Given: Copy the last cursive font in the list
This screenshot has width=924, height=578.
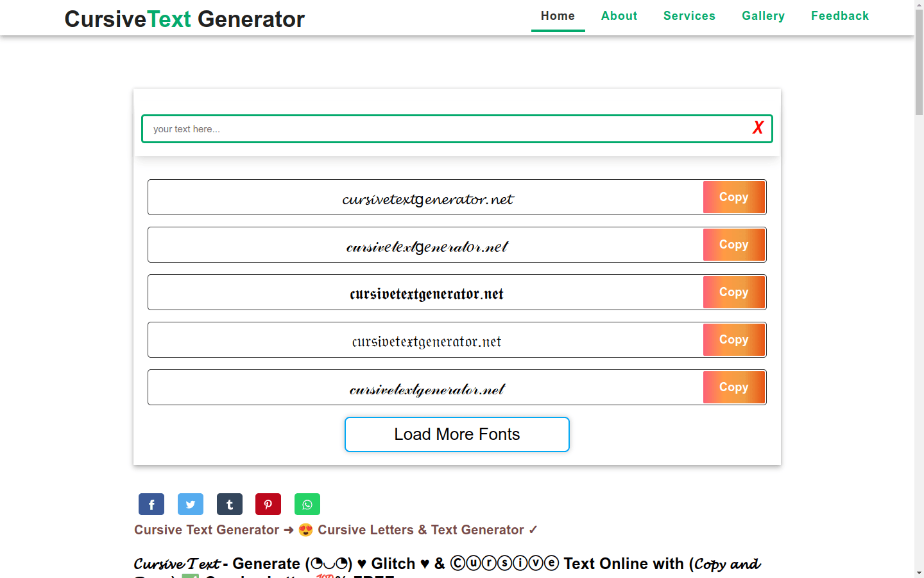Looking at the screenshot, I should [x=733, y=387].
